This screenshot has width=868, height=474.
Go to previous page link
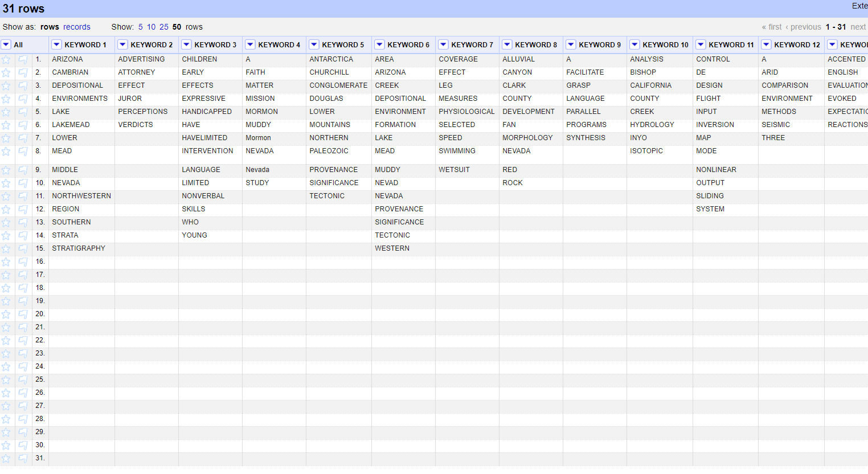pyautogui.click(x=803, y=27)
